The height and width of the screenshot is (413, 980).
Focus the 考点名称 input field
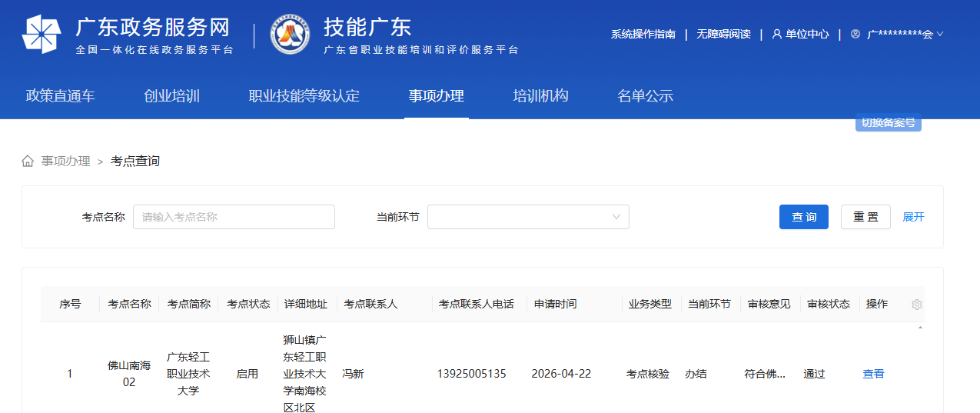click(x=234, y=217)
